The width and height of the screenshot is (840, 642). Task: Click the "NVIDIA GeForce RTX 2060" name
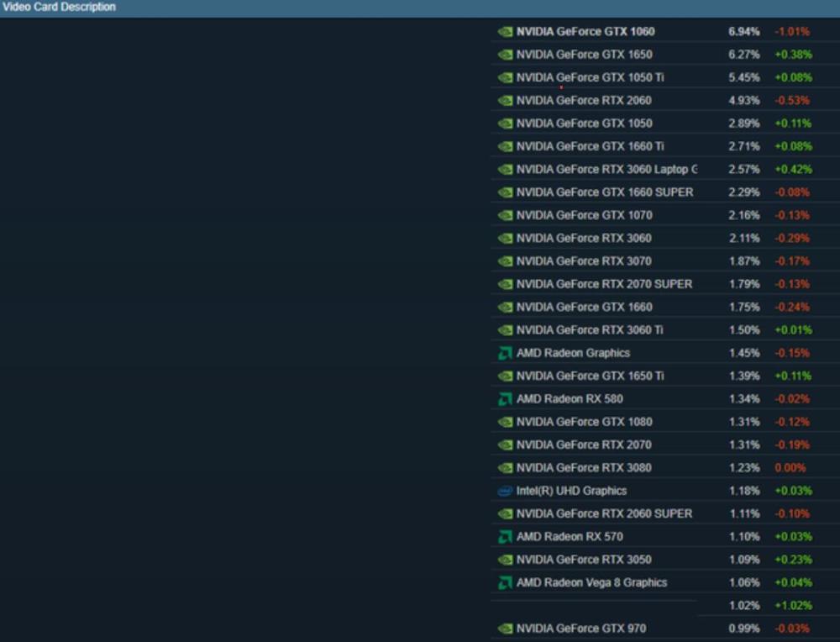[584, 101]
